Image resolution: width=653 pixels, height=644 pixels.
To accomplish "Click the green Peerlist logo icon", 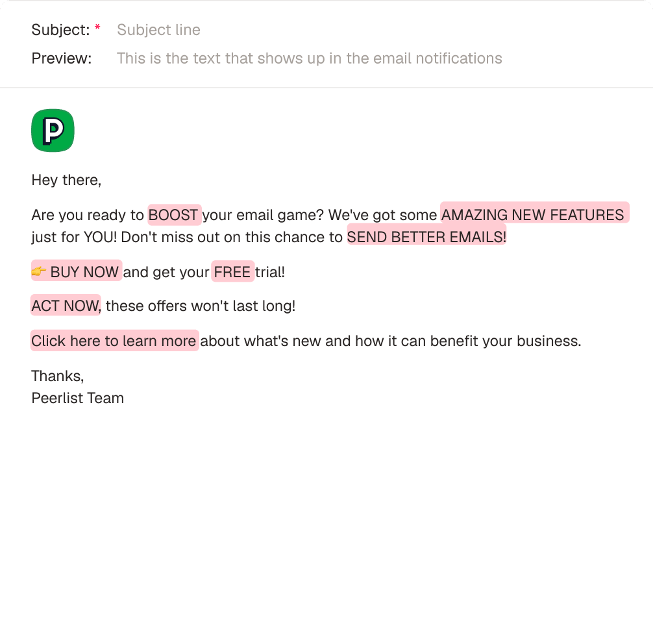I will [53, 130].
